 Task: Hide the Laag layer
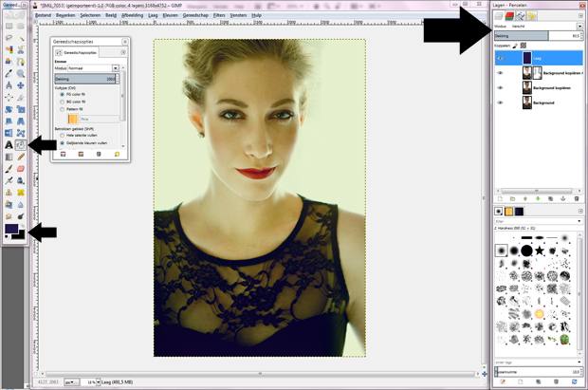tap(500, 58)
